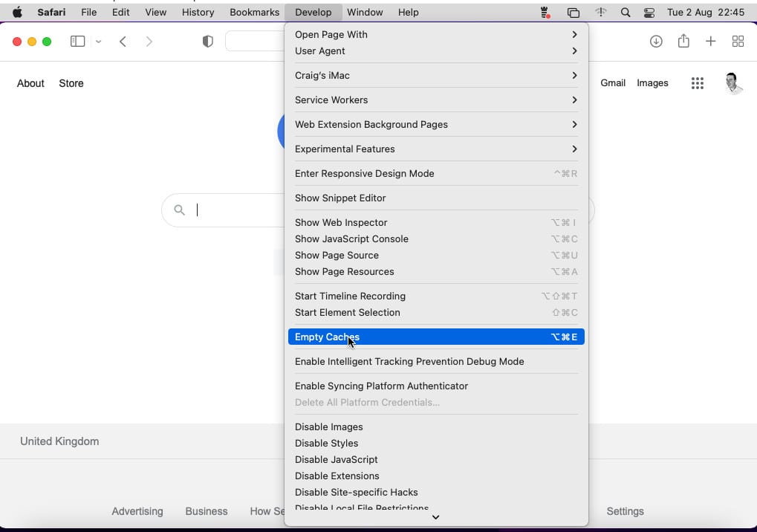This screenshot has height=532, width=757.
Task: Toggle Disable Images option
Action: point(436,426)
